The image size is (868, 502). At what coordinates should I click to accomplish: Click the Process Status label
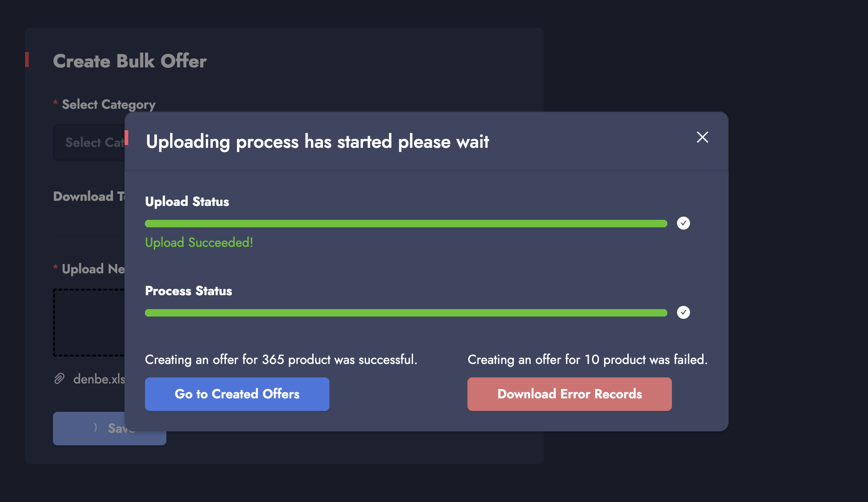(x=188, y=291)
